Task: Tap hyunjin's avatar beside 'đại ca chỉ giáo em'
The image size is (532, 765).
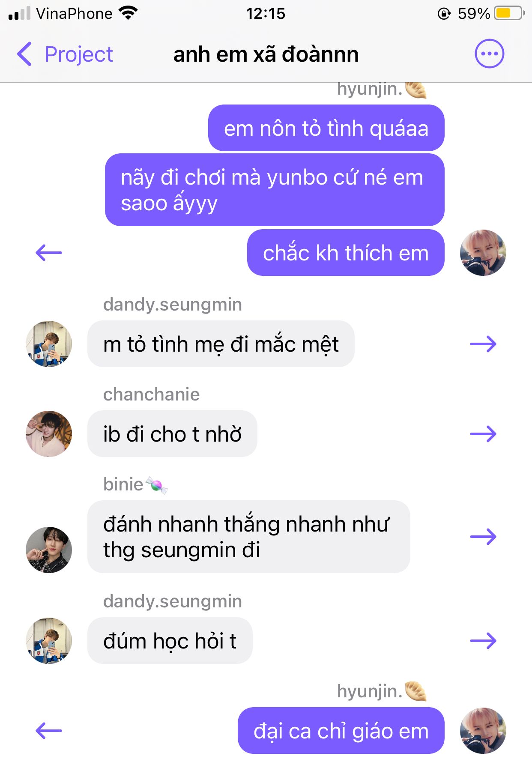Action: pyautogui.click(x=483, y=731)
